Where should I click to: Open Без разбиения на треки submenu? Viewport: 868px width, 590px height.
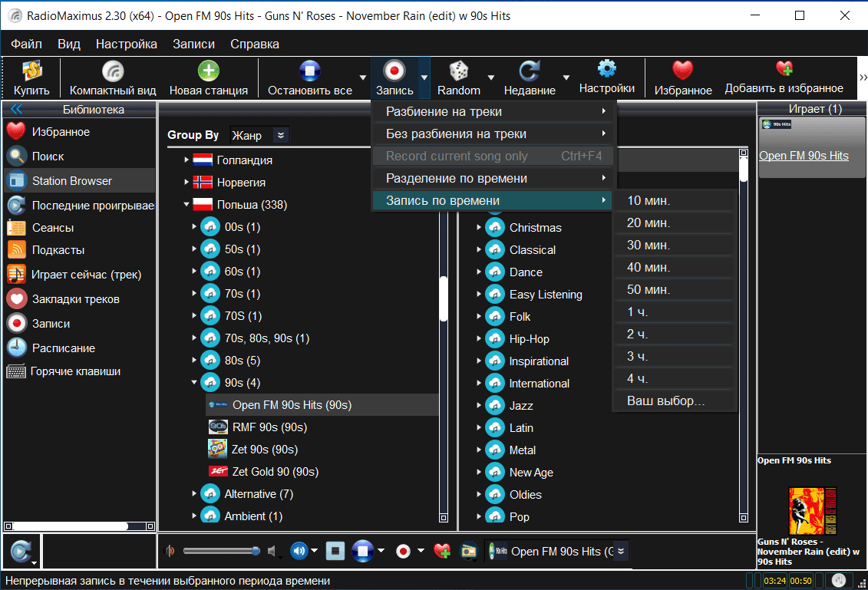point(493,133)
